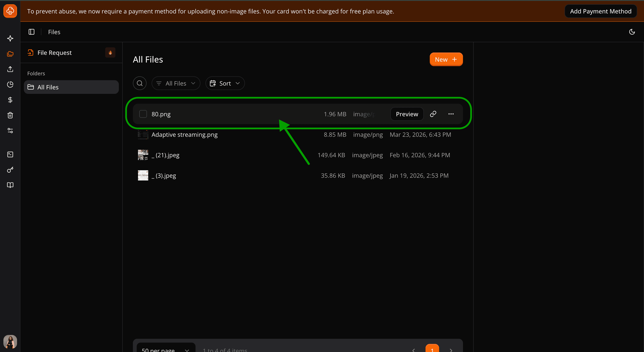Tick the checkbox next to 80.png
The height and width of the screenshot is (352, 644).
click(x=143, y=114)
